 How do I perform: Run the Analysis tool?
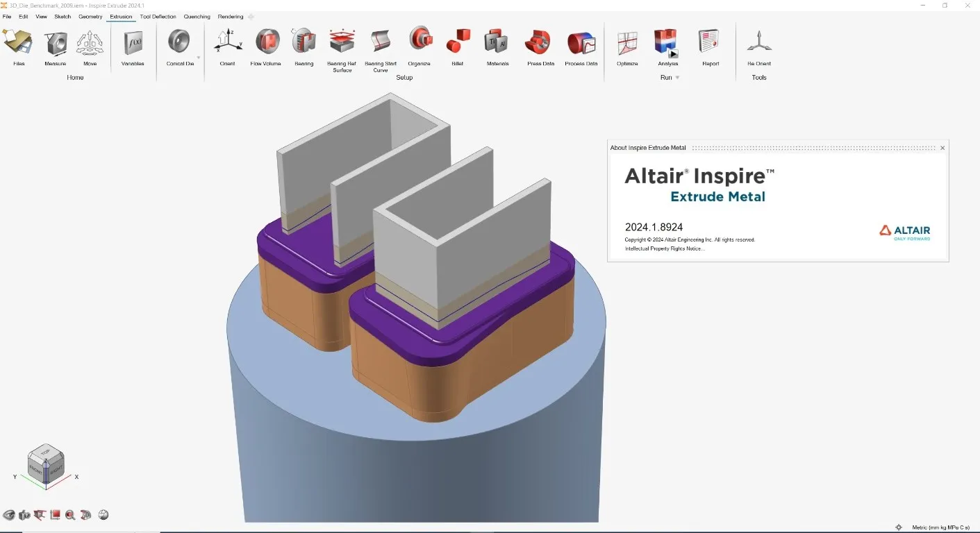pyautogui.click(x=667, y=46)
